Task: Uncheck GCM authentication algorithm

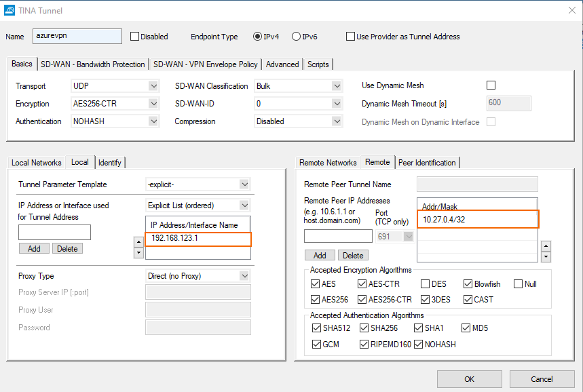Action: click(316, 344)
